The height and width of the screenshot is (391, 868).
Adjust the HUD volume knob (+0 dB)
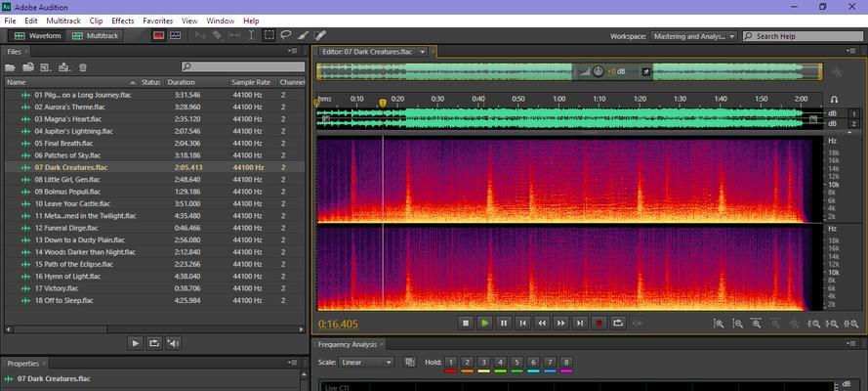point(598,72)
